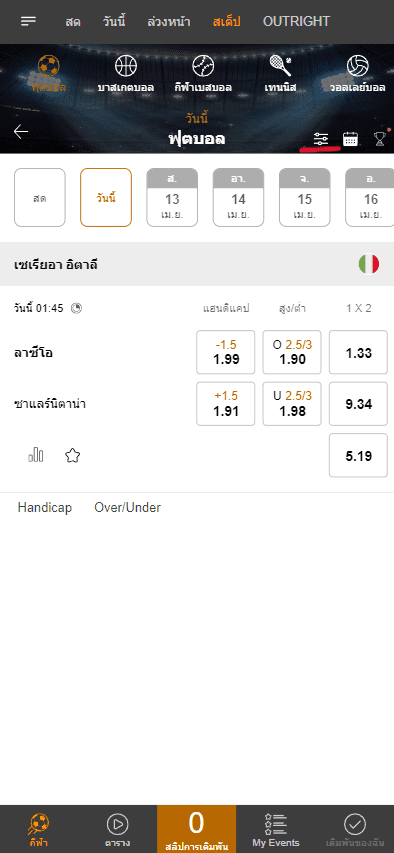Open the trophy leagues icon
This screenshot has width=394, height=853.
click(x=380, y=139)
